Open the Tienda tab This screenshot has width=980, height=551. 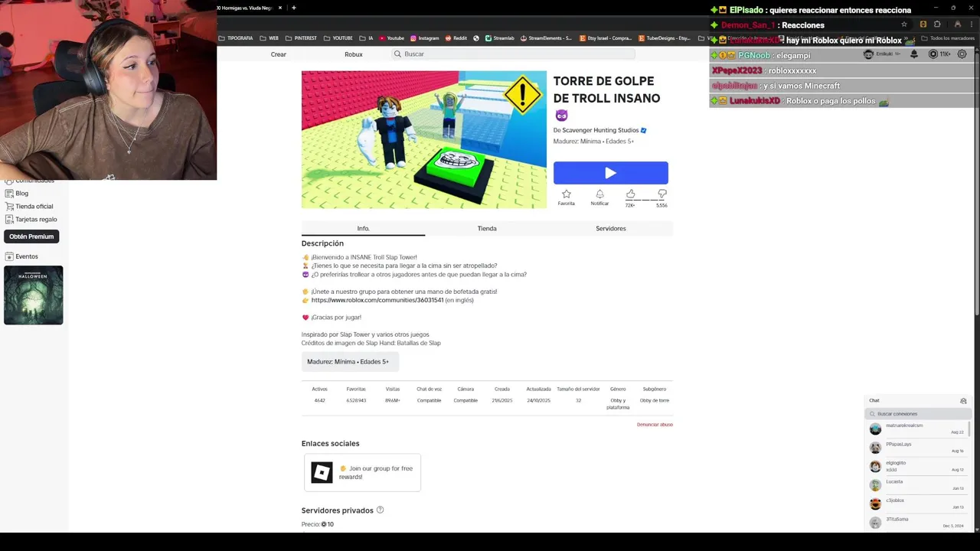(487, 228)
